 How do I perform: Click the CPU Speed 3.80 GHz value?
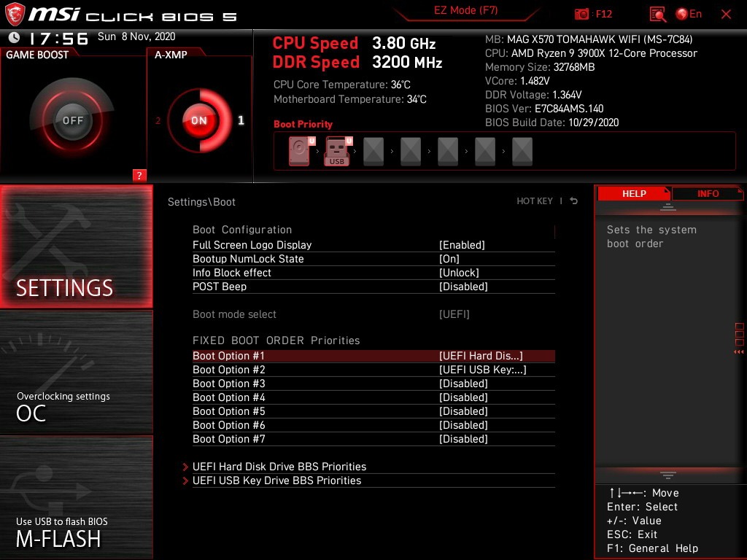pos(404,43)
